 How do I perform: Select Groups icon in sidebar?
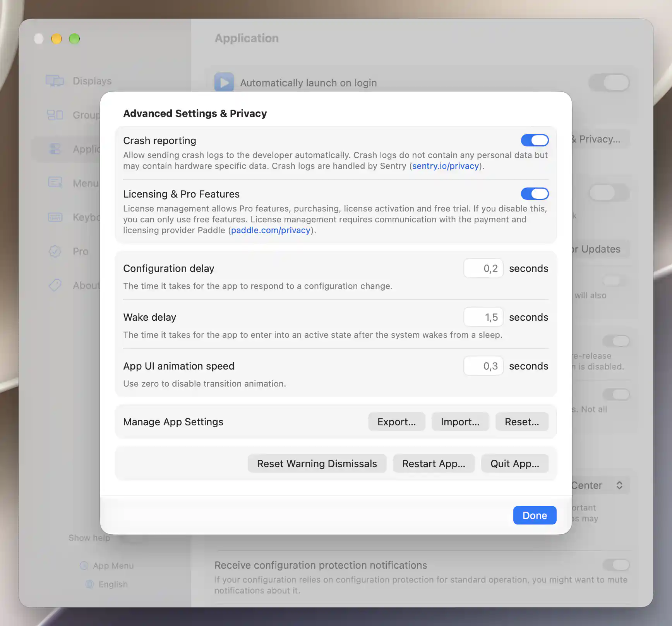pyautogui.click(x=55, y=115)
